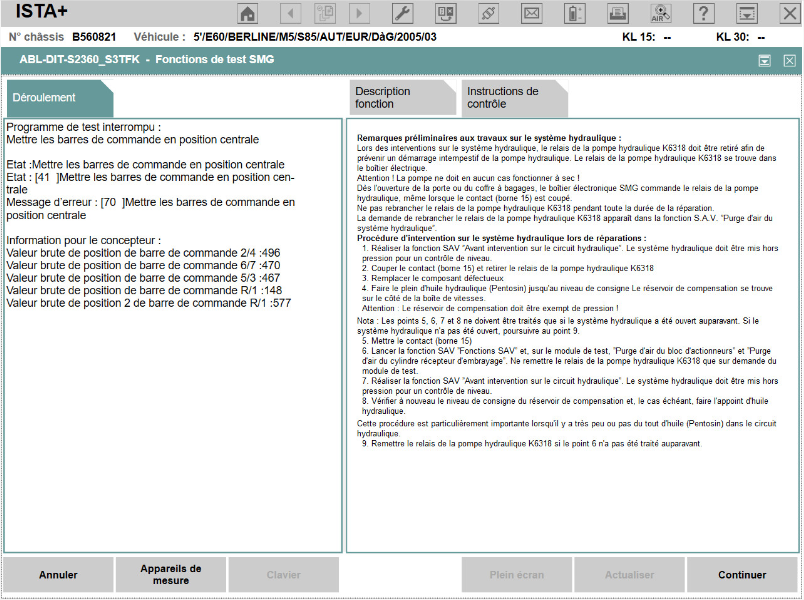Click 'Information pour le concepteur' heading
This screenshot has height=600, width=804.
pos(84,241)
